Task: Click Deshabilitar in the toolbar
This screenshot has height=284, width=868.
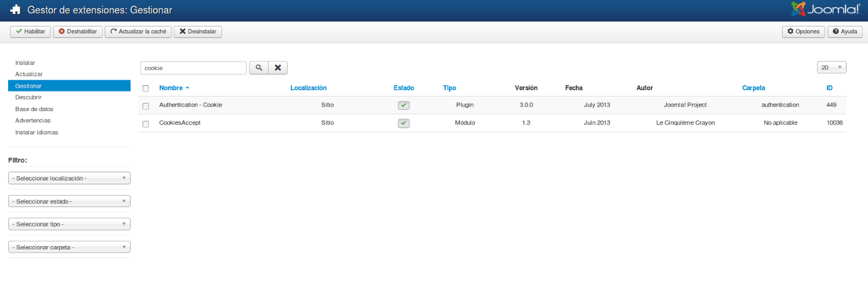Action: click(77, 32)
